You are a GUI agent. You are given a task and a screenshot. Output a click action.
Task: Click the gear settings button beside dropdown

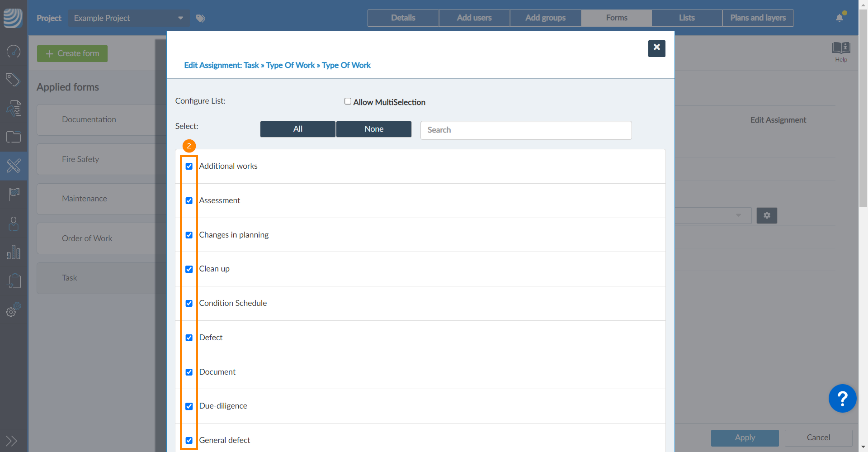coord(767,216)
